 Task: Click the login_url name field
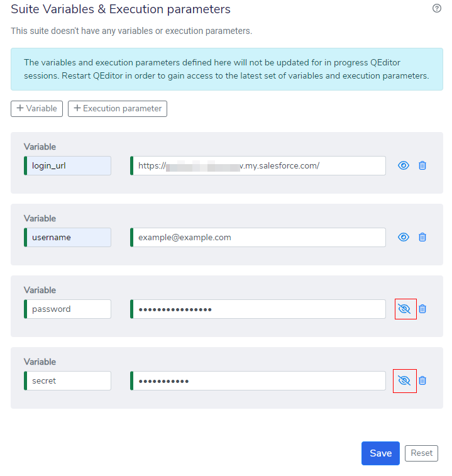click(68, 166)
